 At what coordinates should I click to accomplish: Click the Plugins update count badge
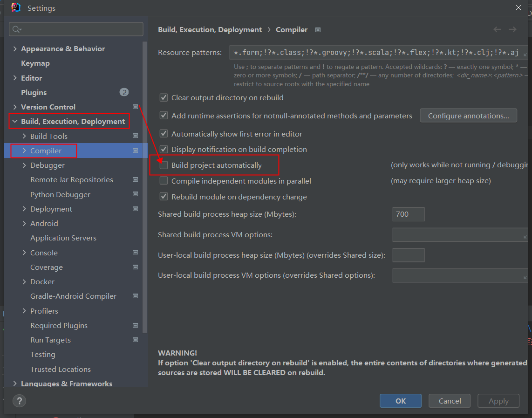point(124,92)
